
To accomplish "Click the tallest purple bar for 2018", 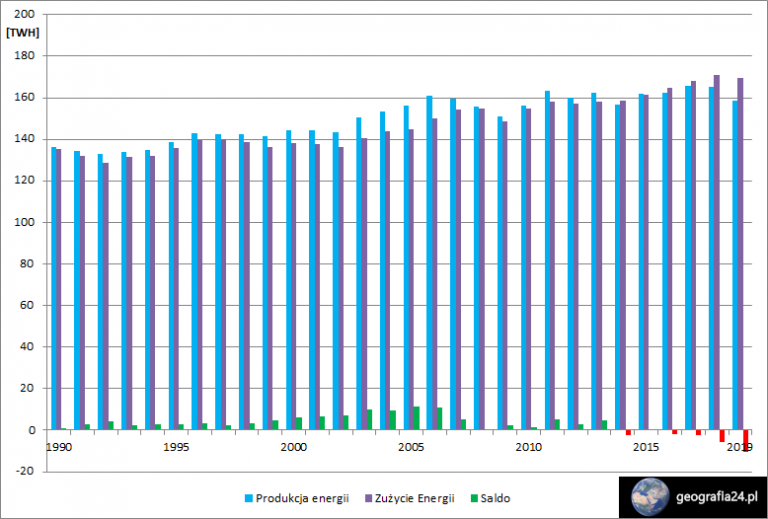I will 717,253.
